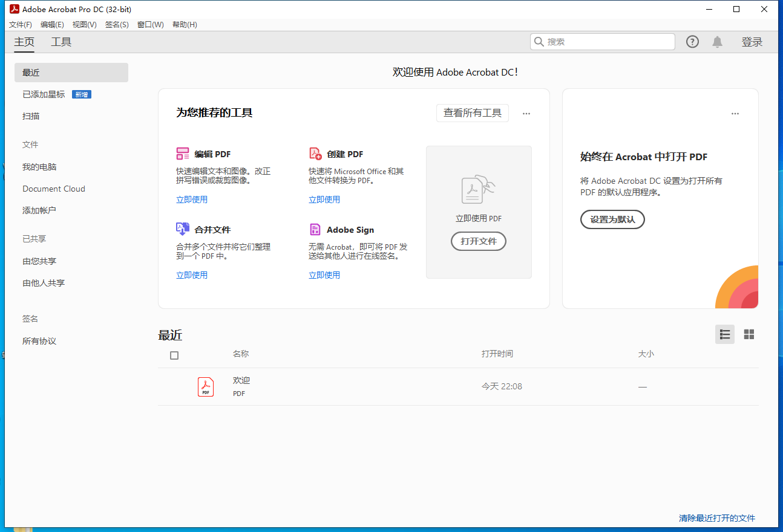Click 立即使用 under 创建 PDF
Screen dimensions: 783x532
click(324, 199)
